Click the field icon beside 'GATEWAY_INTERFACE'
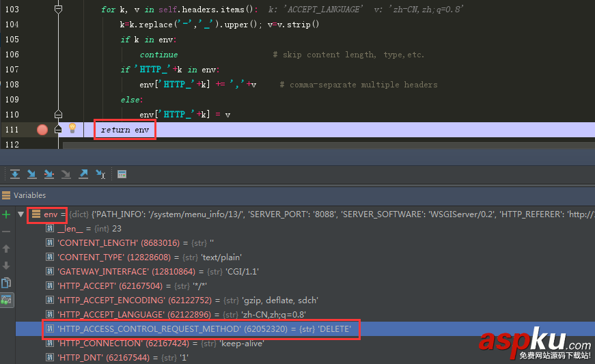The image size is (595, 364). point(50,271)
